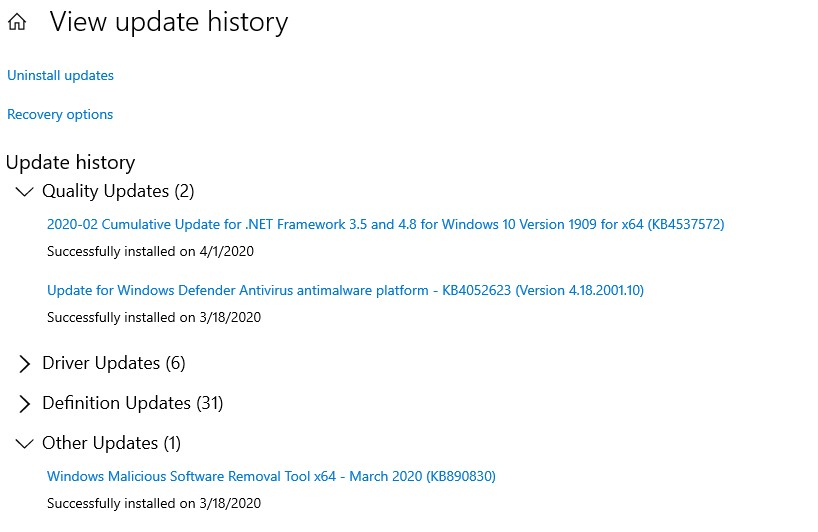Collapse Quality Updates using its chevron
818x532 pixels.
pyautogui.click(x=24, y=191)
